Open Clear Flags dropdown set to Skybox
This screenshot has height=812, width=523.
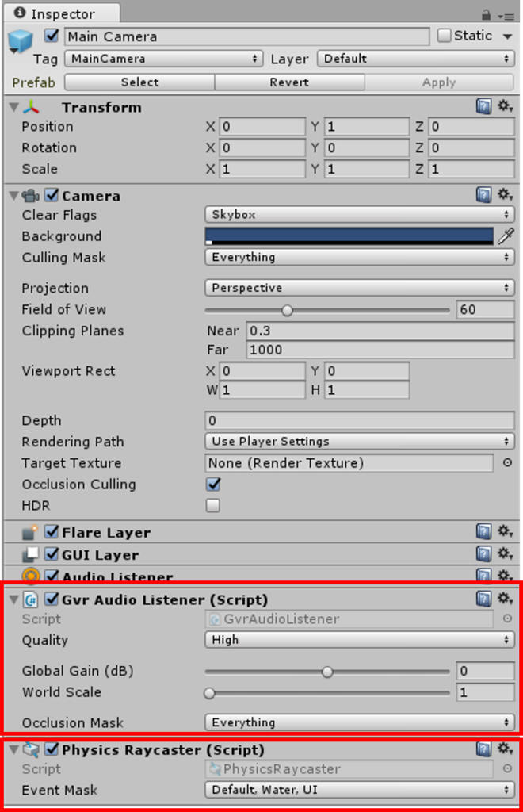[x=360, y=214]
